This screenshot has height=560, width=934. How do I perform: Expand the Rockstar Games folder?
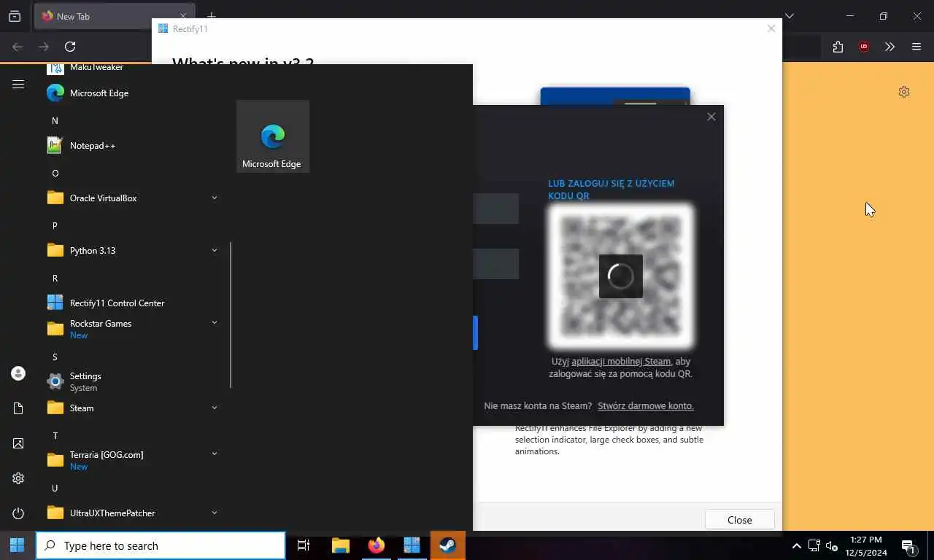(131, 329)
